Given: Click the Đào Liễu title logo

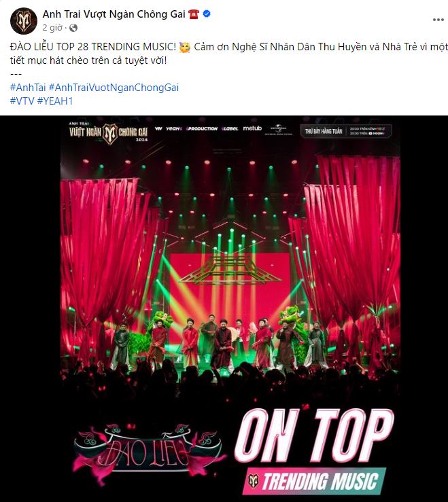Looking at the screenshot, I should tap(148, 452).
